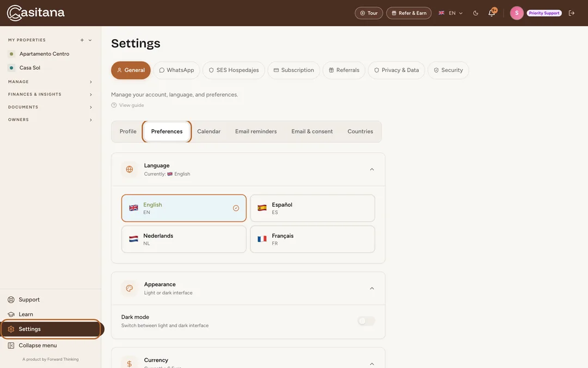This screenshot has width=588, height=368.
Task: Open the Privacy & Data tab
Action: point(396,70)
